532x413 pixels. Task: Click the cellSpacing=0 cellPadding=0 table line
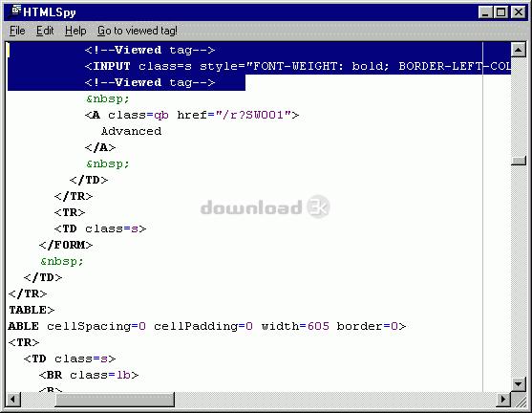207,326
